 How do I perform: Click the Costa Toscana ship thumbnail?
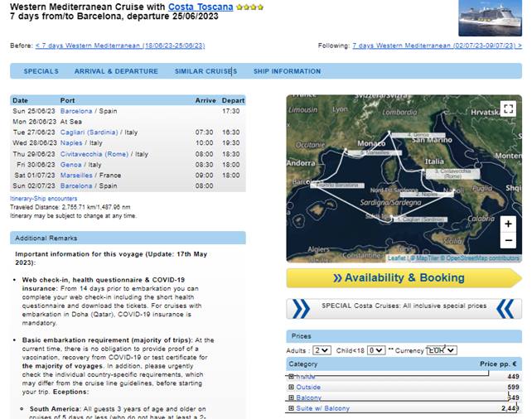pyautogui.click(x=490, y=17)
